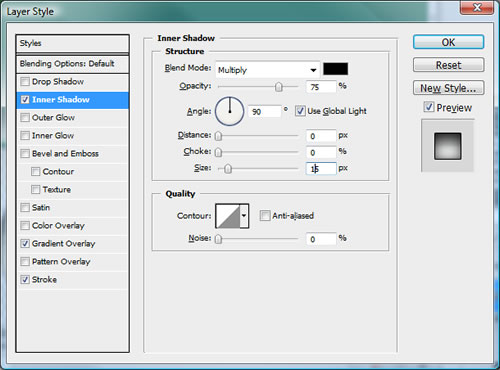500x370 pixels.
Task: Expand the Contour dropdown arrow
Action: point(244,216)
